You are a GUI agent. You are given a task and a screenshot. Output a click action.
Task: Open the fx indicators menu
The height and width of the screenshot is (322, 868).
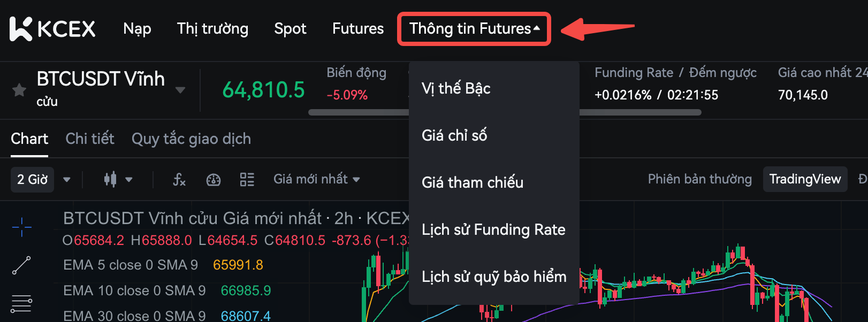click(x=179, y=180)
